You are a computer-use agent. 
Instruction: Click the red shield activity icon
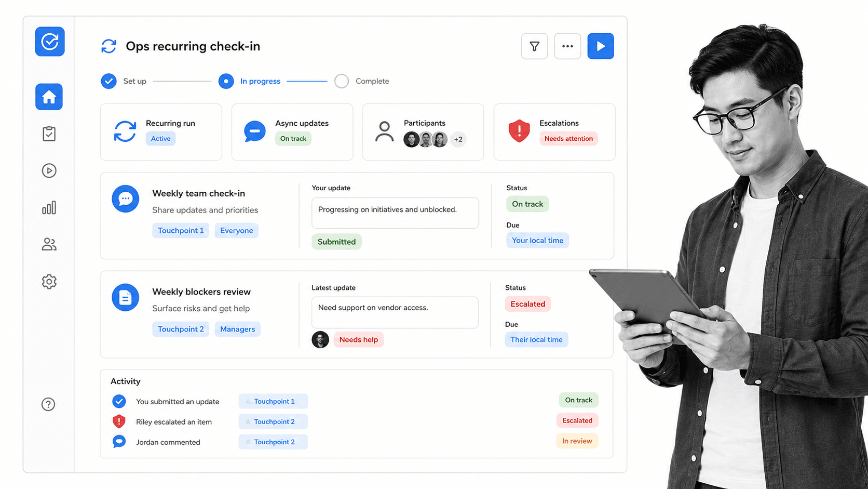click(119, 421)
